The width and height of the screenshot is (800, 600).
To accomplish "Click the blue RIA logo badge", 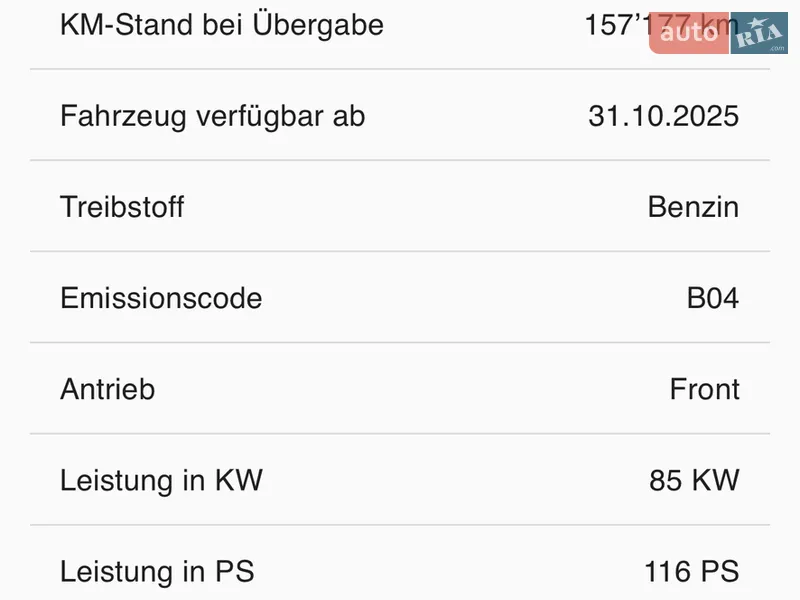I will [760, 33].
